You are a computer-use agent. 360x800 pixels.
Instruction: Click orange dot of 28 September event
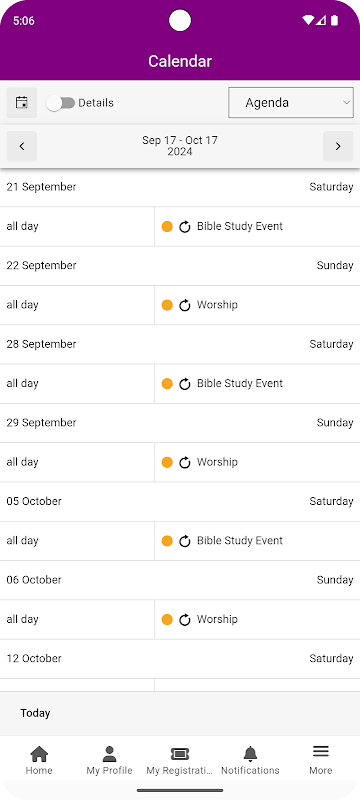tap(167, 384)
